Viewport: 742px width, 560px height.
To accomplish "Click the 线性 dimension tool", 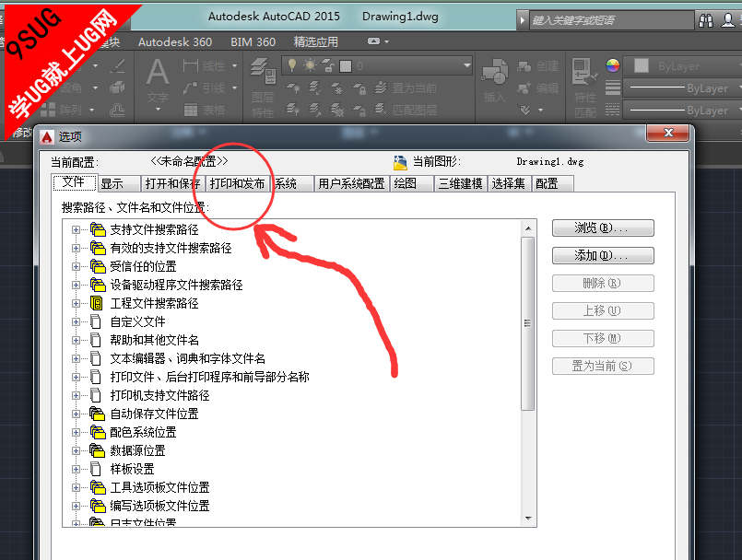I will pos(205,65).
